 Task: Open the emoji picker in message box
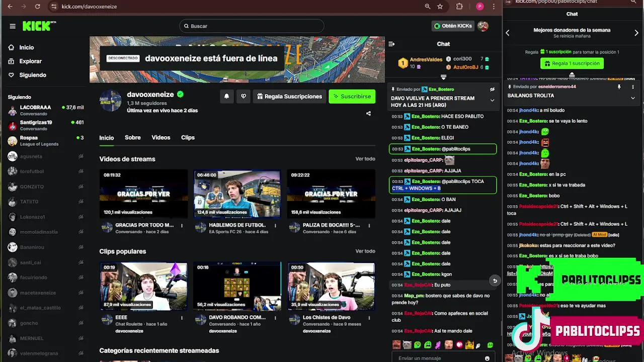487,358
